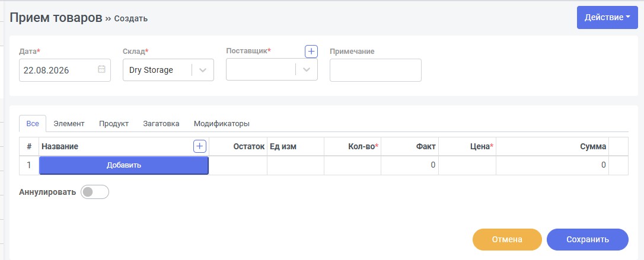644x260 pixels.
Task: Click the Добавить button in row 1
Action: click(x=123, y=165)
